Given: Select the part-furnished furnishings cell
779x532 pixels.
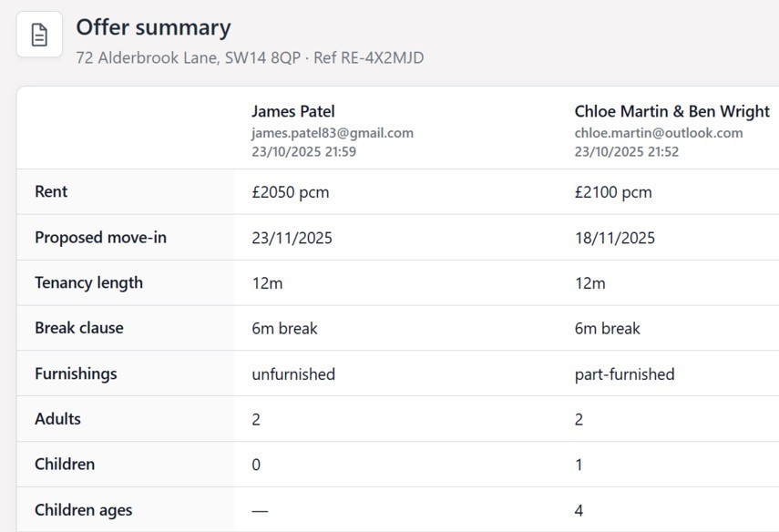Looking at the screenshot, I should tap(624, 373).
